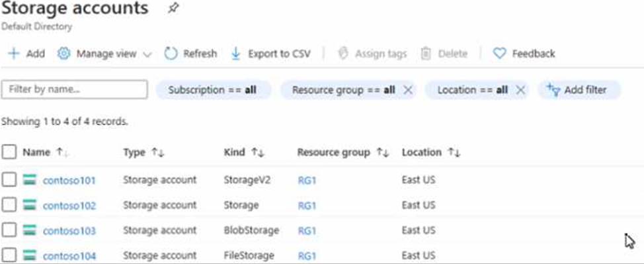Open Manage view gear icon

(63, 54)
